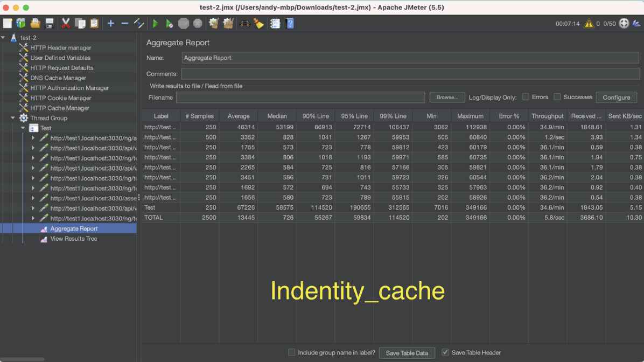Collapse the Test tree branch
Viewport: 644px width, 362px height.
[23, 128]
